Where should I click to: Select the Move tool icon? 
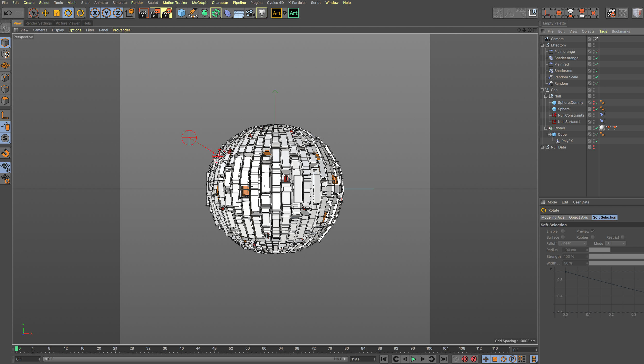(45, 13)
